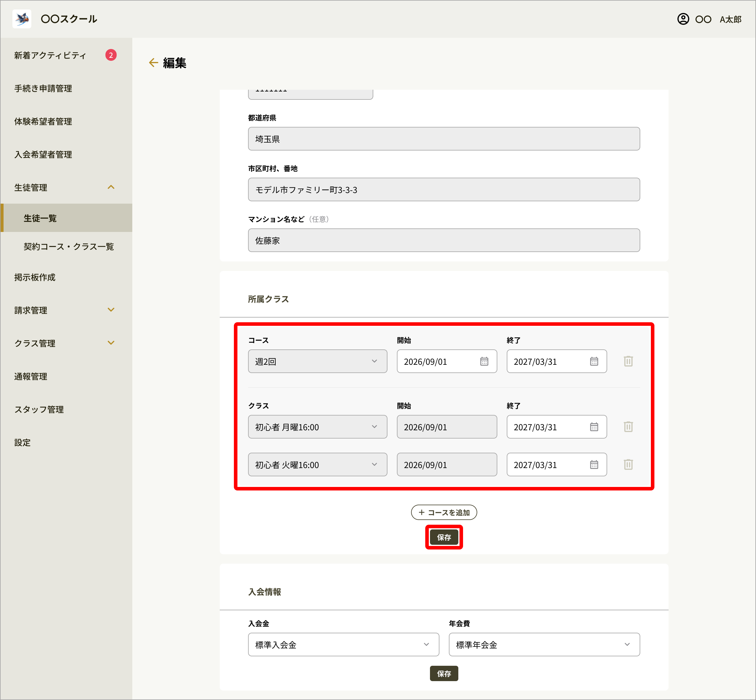Click the back arrow next to 編集

(x=153, y=63)
